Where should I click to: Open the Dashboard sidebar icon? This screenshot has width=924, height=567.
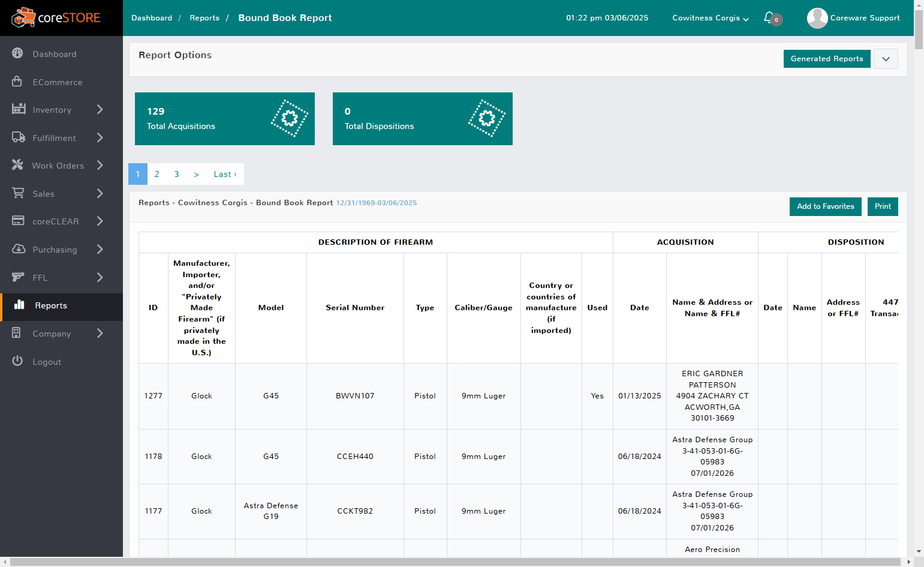(18, 53)
